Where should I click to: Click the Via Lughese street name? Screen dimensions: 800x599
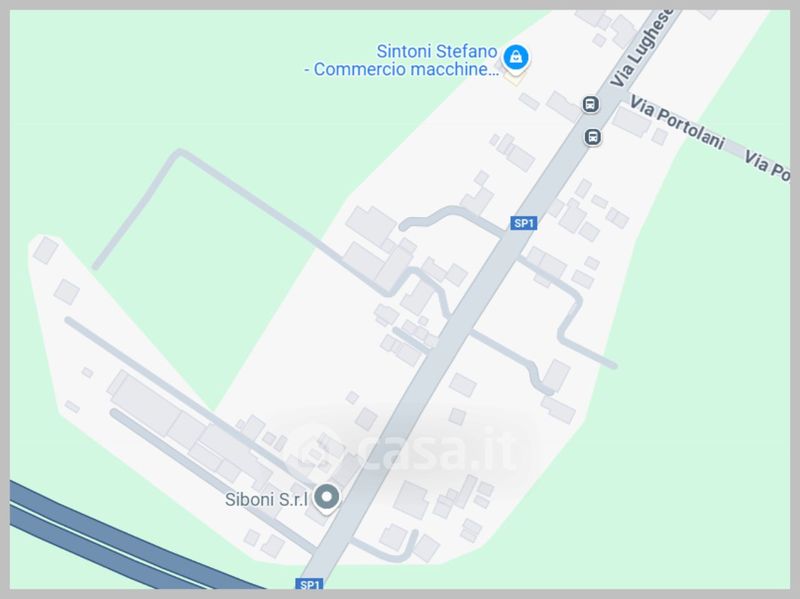[641, 48]
